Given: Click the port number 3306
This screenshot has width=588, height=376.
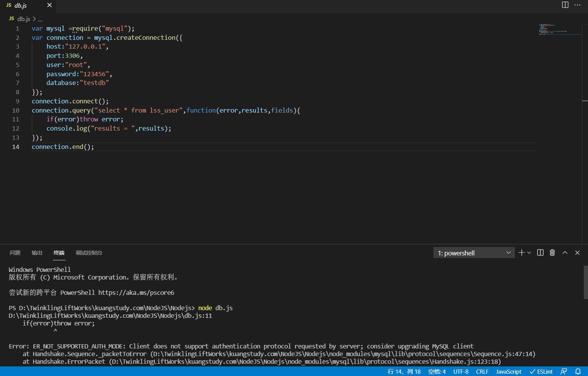Looking at the screenshot, I should [72, 56].
